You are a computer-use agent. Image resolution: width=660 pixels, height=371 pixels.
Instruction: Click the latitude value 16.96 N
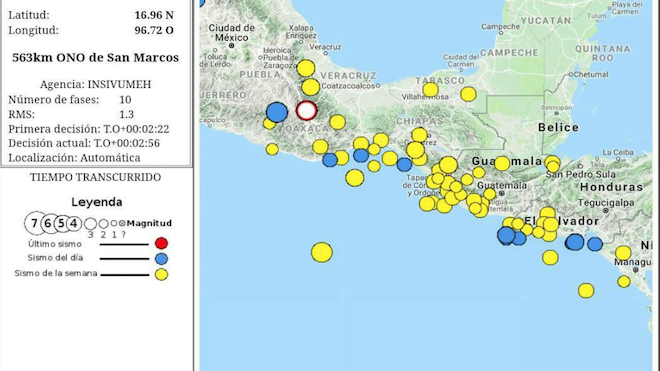154,15
